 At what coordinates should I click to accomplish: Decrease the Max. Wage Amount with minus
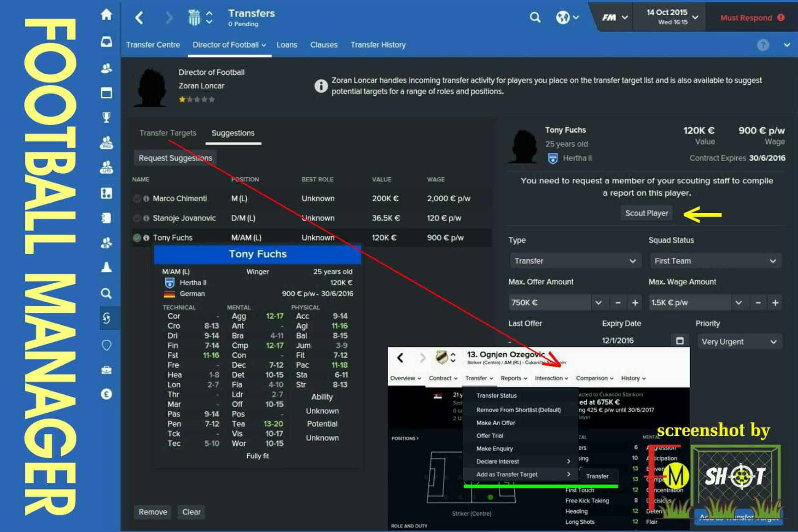tap(758, 303)
